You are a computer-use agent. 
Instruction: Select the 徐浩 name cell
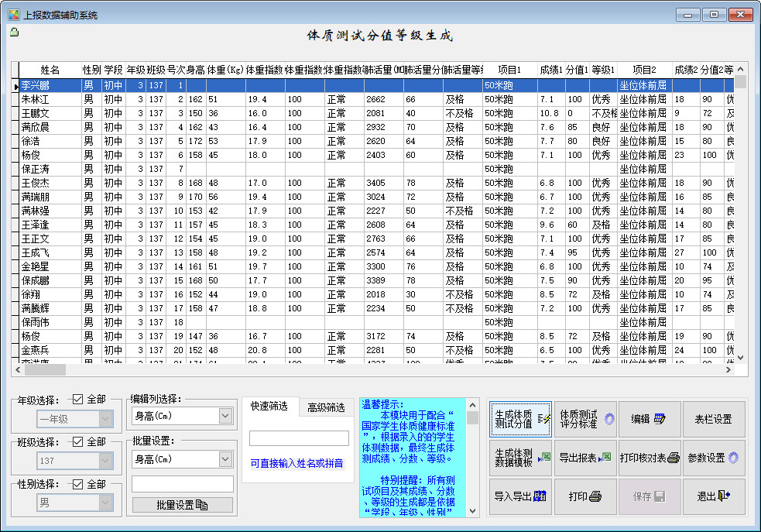[x=50, y=141]
